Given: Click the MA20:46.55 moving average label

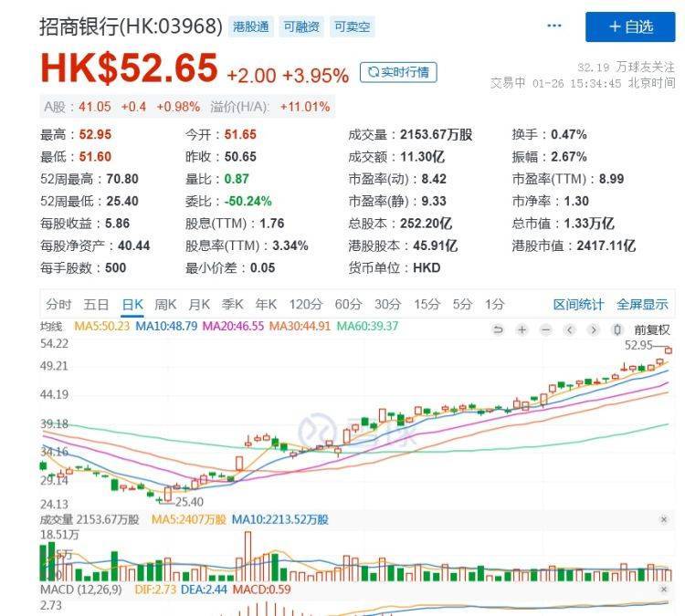Looking at the screenshot, I should coord(233,326).
